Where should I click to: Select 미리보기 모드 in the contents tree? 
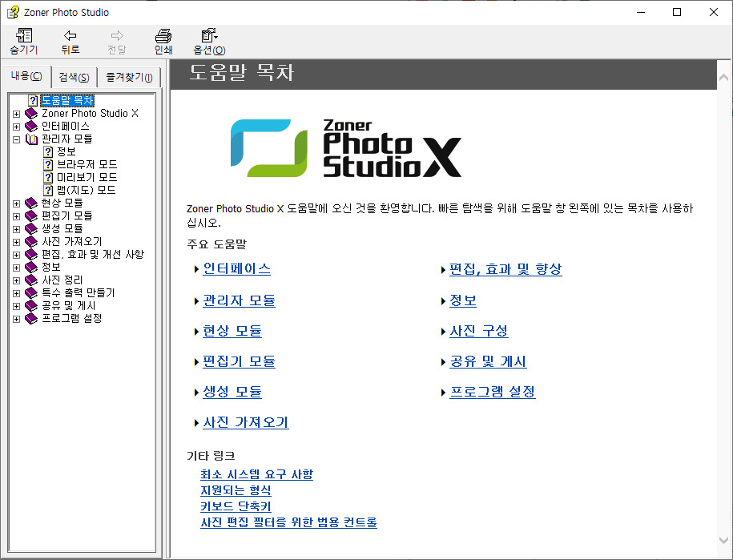[x=87, y=177]
